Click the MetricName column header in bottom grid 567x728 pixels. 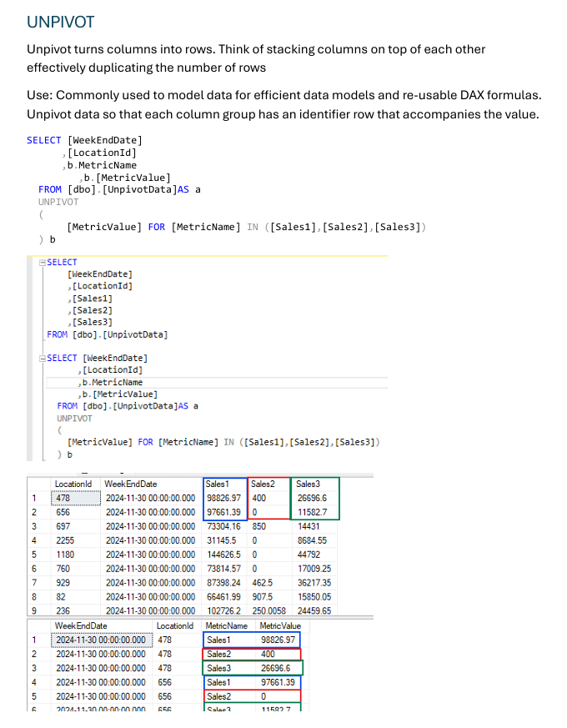point(226,625)
